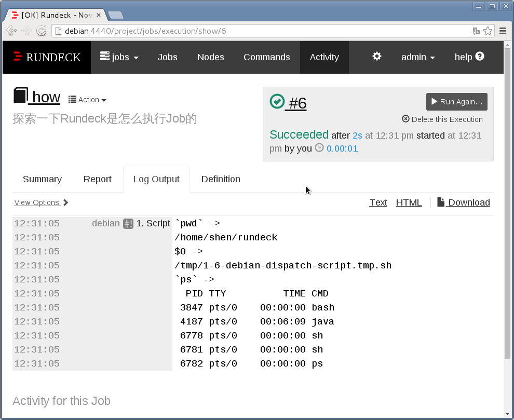514x420 pixels.
Task: Go to Nodes in navbar
Action: pyautogui.click(x=210, y=57)
